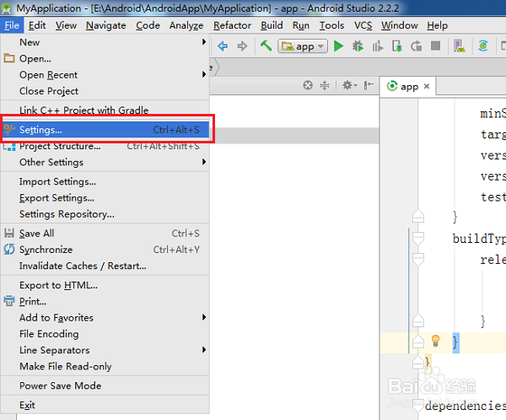The width and height of the screenshot is (506, 420).
Task: Select the app editor tab
Action: (x=408, y=86)
